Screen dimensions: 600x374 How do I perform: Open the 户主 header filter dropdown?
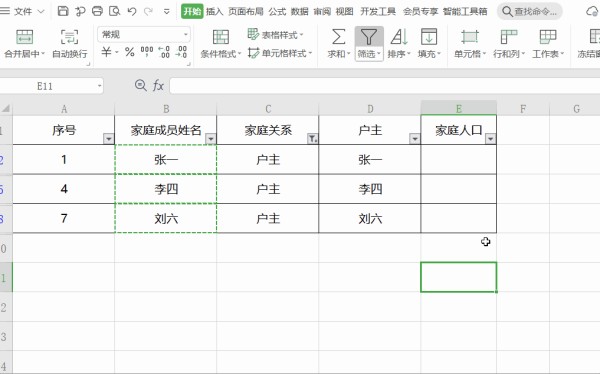(415, 139)
